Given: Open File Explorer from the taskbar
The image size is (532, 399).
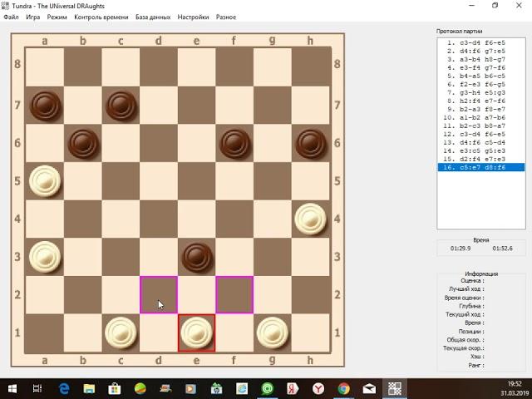Looking at the screenshot, I should point(89,388).
